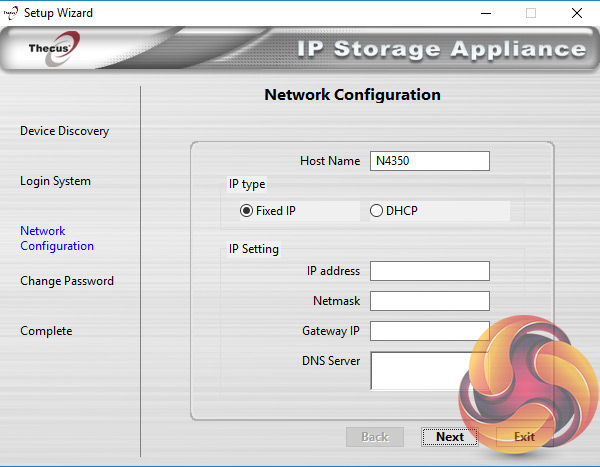This screenshot has height=467, width=600.
Task: Click the IP Storage Appliance banner title
Action: pos(441,50)
